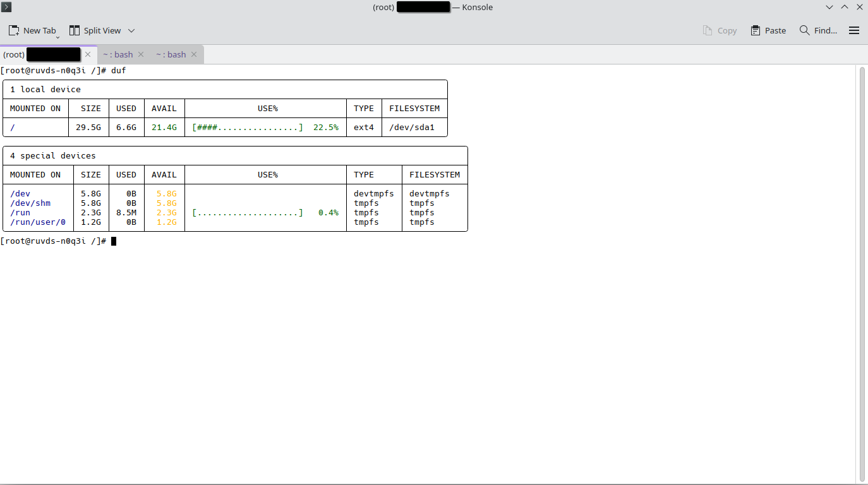Click the '4 special devices' heading
This screenshot has width=868, height=485.
tap(53, 156)
